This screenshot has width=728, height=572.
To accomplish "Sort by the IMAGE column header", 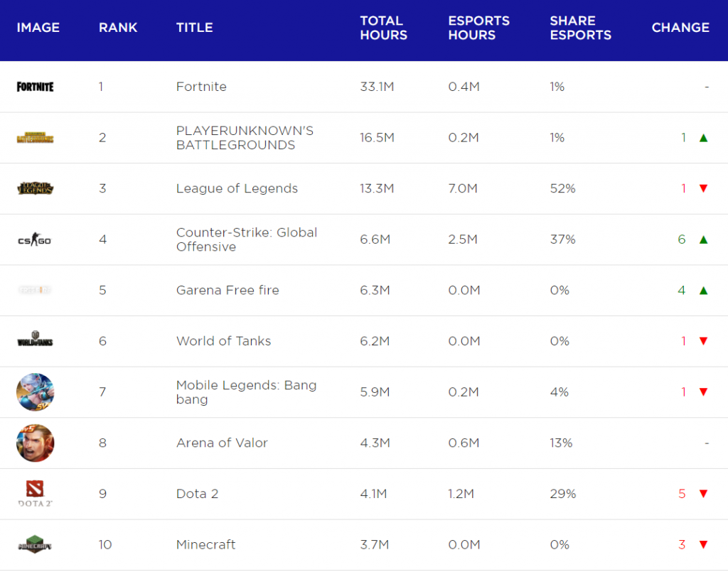I will (x=38, y=28).
